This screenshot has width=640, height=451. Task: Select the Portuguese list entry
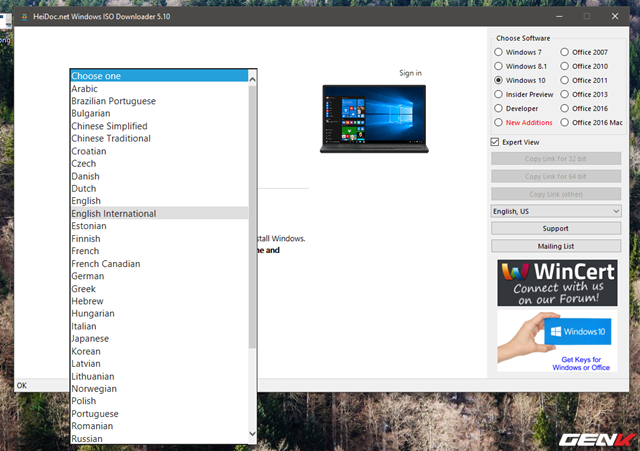pyautogui.click(x=159, y=413)
